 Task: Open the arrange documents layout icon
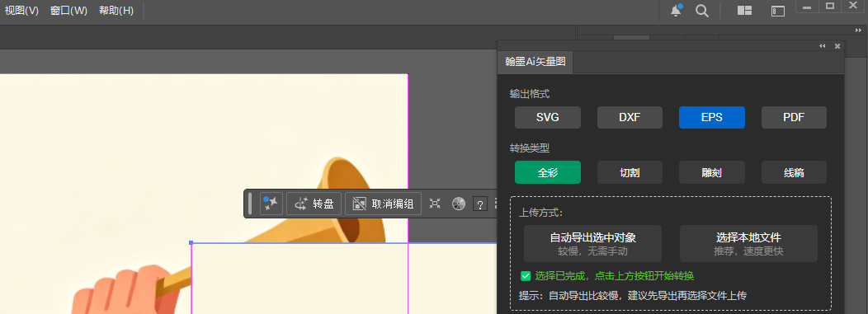(744, 11)
